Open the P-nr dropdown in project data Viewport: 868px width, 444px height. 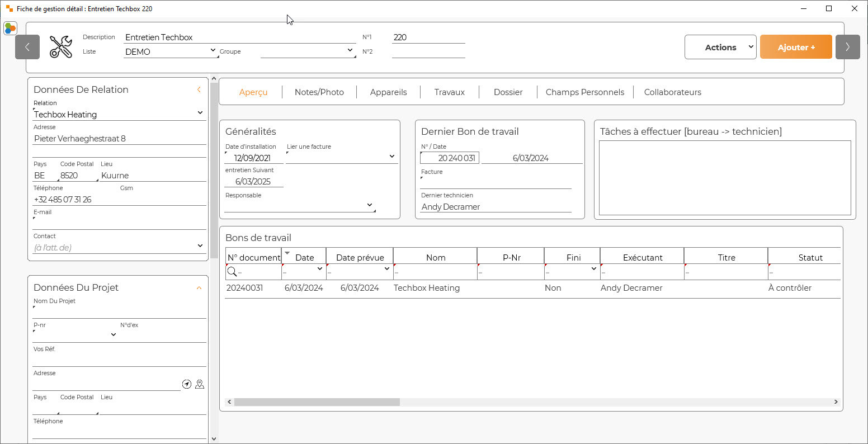point(114,334)
